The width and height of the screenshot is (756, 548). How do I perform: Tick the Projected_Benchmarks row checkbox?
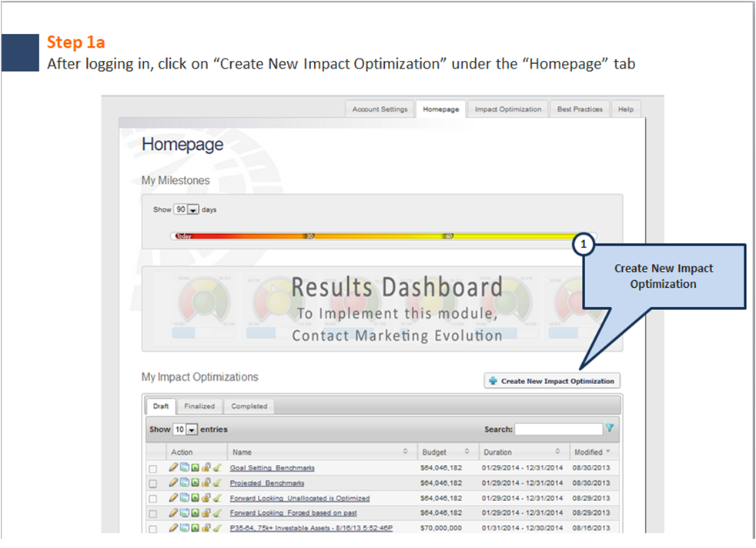(152, 484)
